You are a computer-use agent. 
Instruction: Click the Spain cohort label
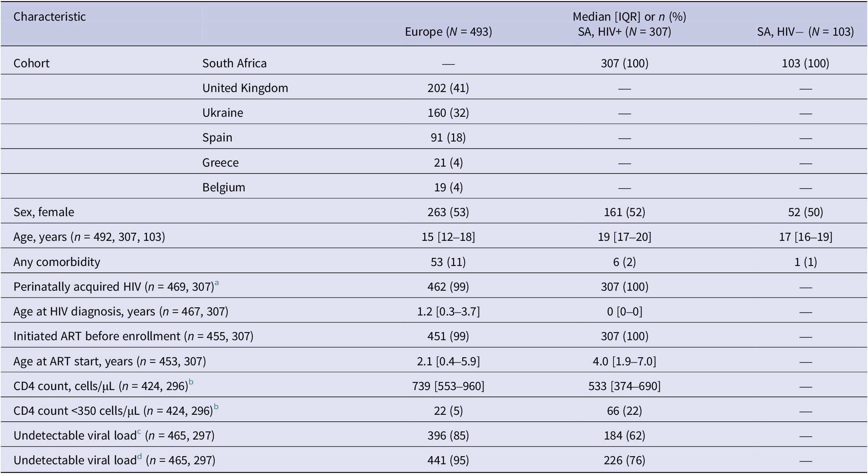[217, 137]
